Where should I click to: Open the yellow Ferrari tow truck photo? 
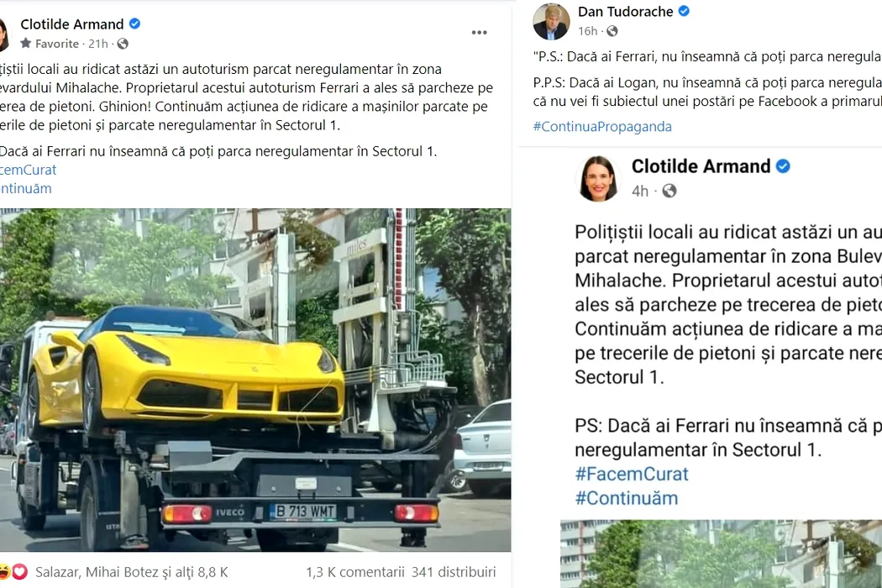[255, 380]
